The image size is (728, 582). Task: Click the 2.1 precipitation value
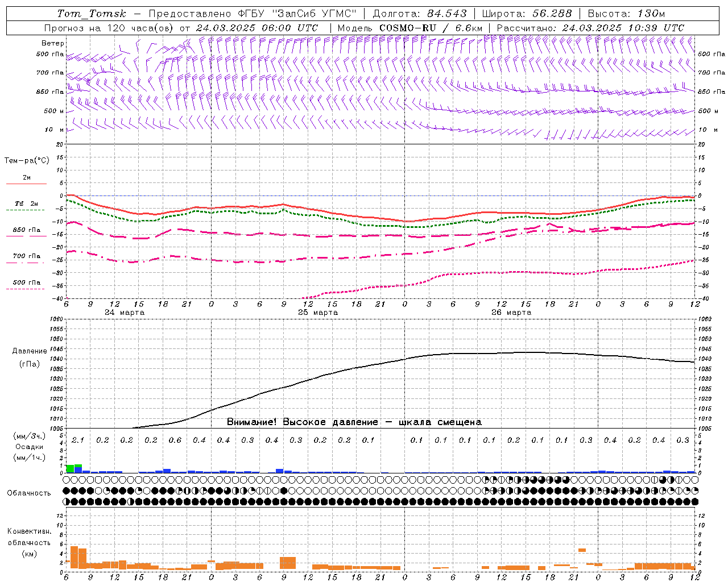pos(78,440)
